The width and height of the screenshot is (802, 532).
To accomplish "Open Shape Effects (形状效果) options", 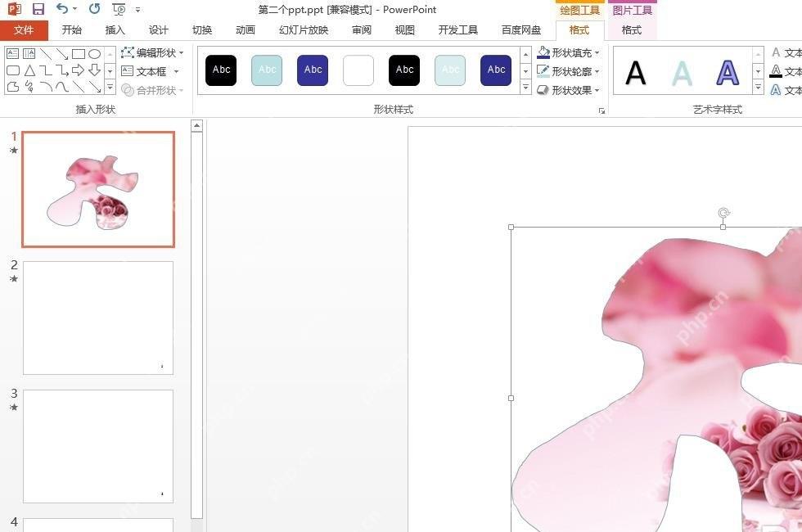I will pyautogui.click(x=568, y=90).
